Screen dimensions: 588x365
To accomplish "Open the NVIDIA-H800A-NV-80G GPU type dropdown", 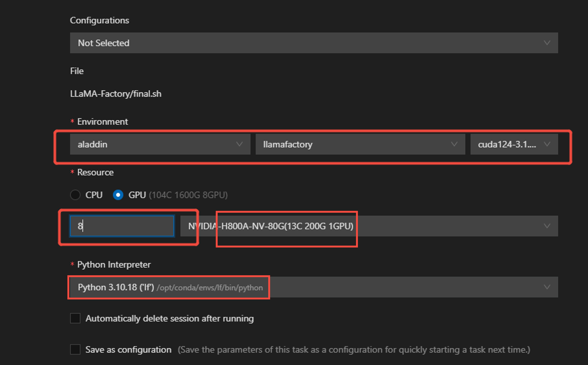I will (x=362, y=226).
